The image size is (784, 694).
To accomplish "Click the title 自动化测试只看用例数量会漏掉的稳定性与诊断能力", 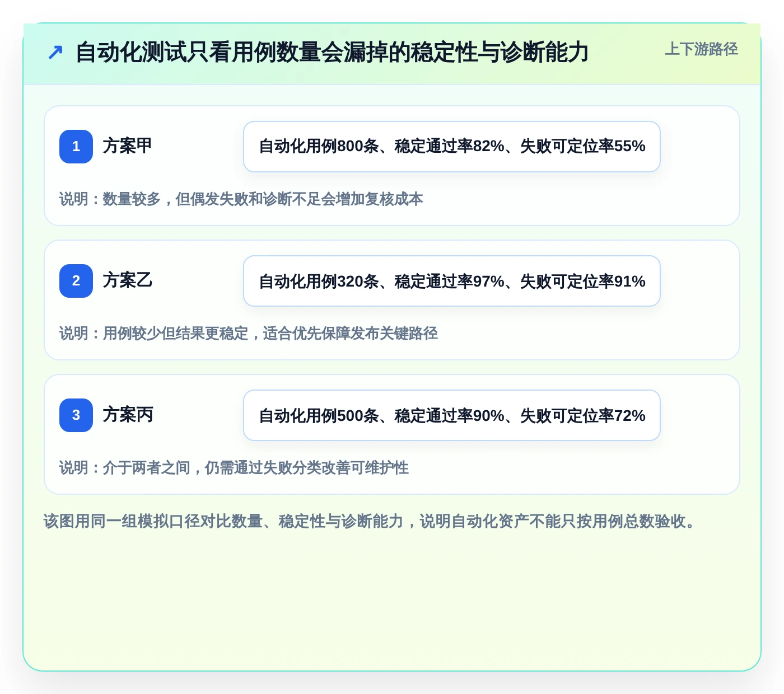I will click(332, 52).
